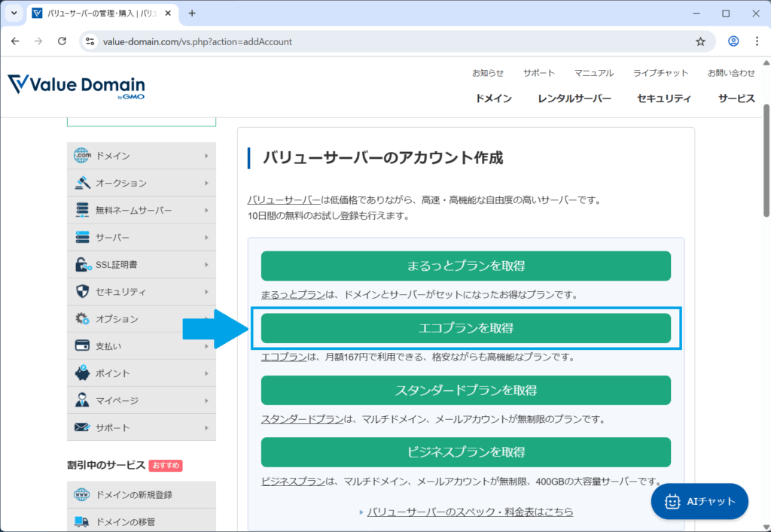
Task: Click the piggy bank points icon
Action: pos(81,373)
